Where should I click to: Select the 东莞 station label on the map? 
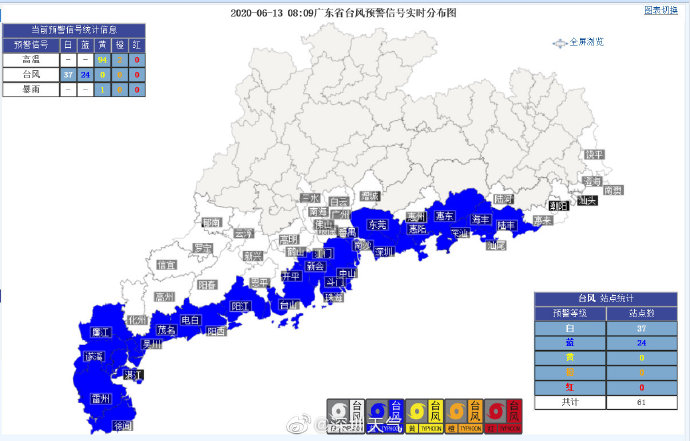point(377,224)
